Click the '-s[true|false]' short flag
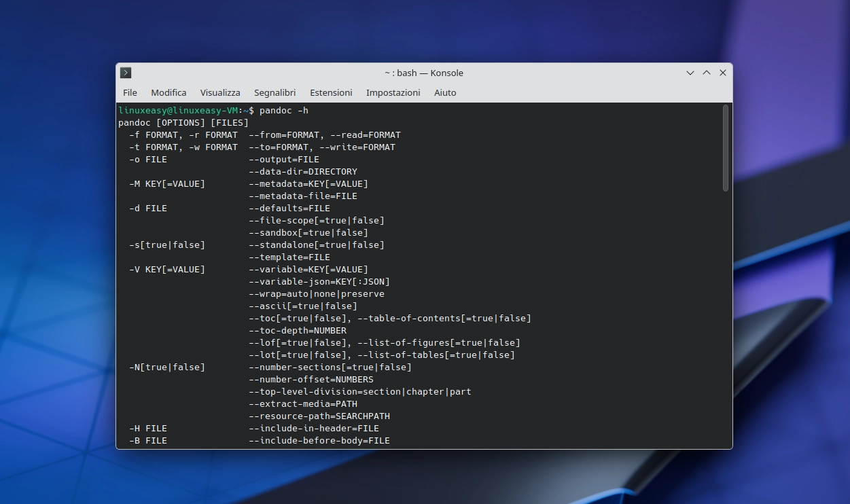Image resolution: width=850 pixels, height=504 pixels. click(167, 245)
